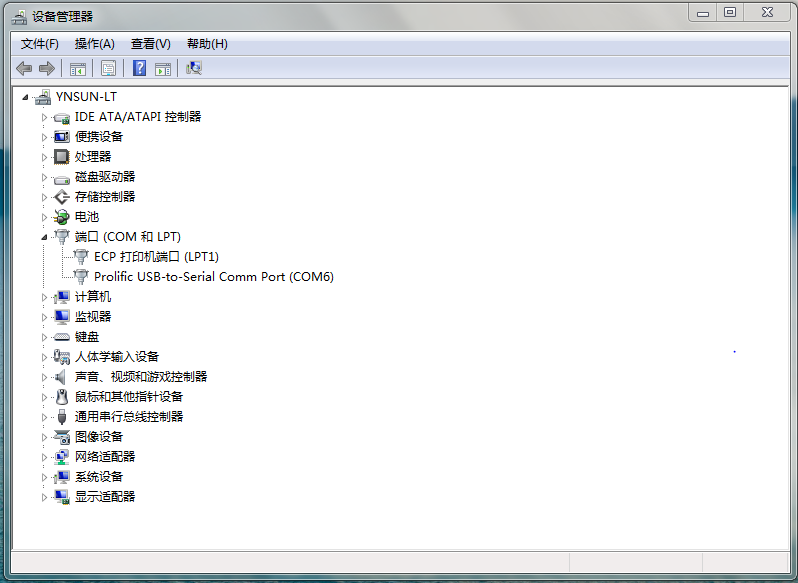Select the YNSUN-LT label

coord(86,97)
